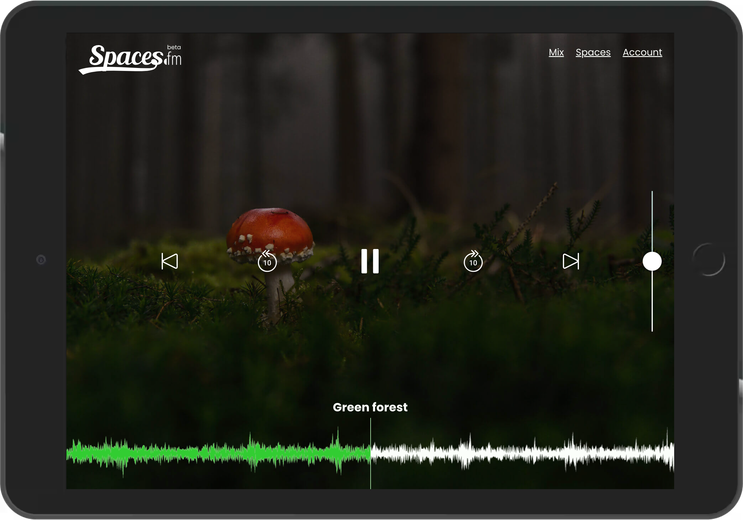Open the Spaces page
The height and width of the screenshot is (520, 743).
coord(593,52)
